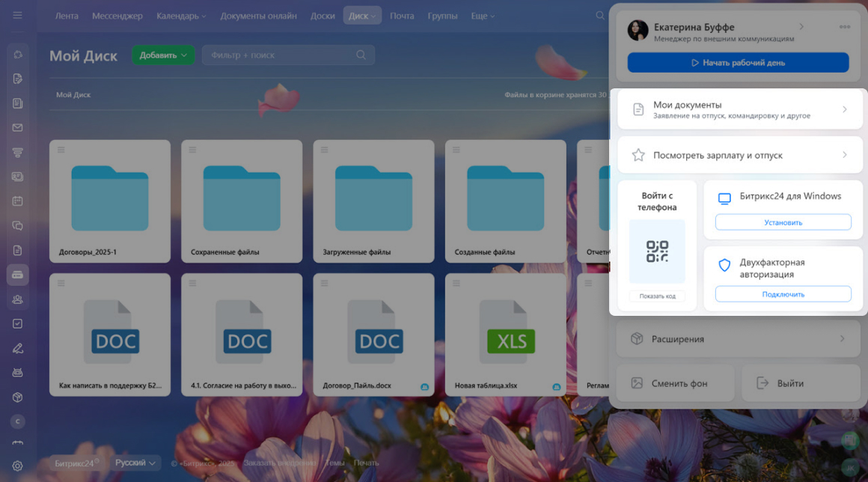Open the card menu icon on Договоры_2025-1
The width and height of the screenshot is (868, 482).
pyautogui.click(x=61, y=150)
